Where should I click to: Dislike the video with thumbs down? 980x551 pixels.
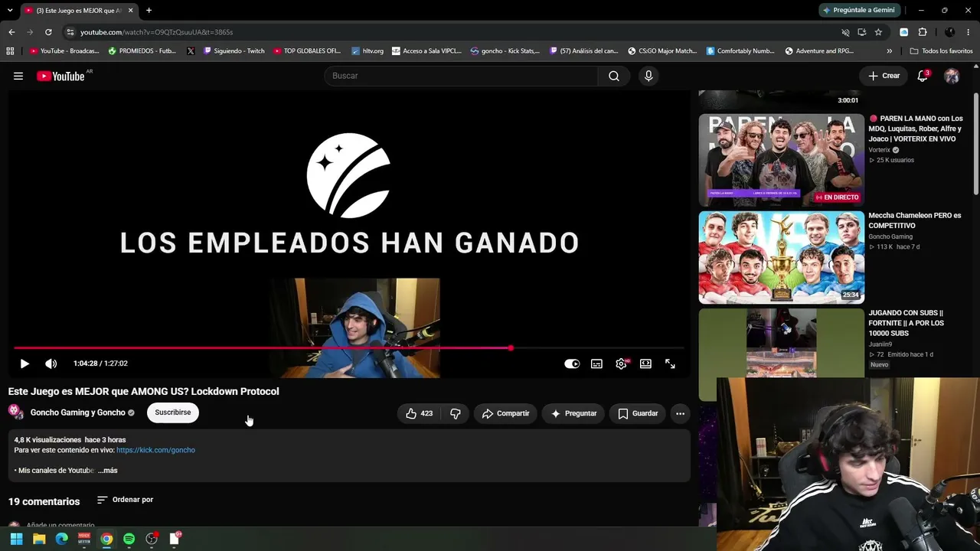pos(456,413)
